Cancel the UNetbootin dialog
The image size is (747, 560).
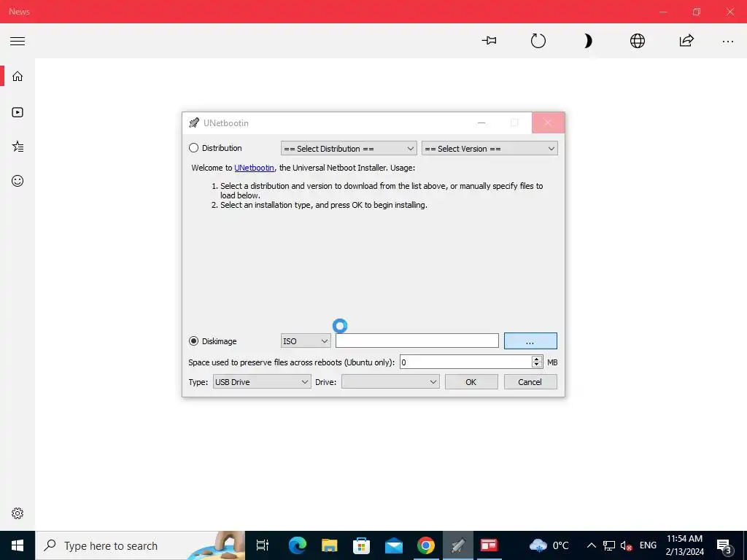530,382
